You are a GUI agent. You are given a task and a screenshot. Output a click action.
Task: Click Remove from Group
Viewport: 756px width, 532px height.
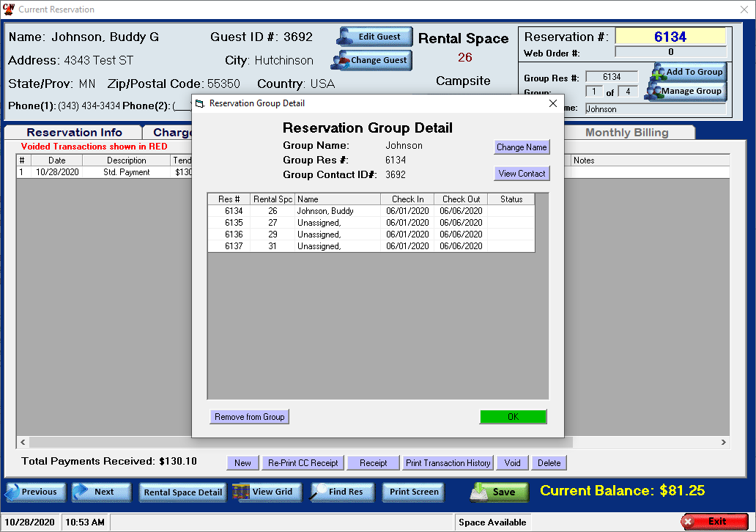pyautogui.click(x=249, y=416)
